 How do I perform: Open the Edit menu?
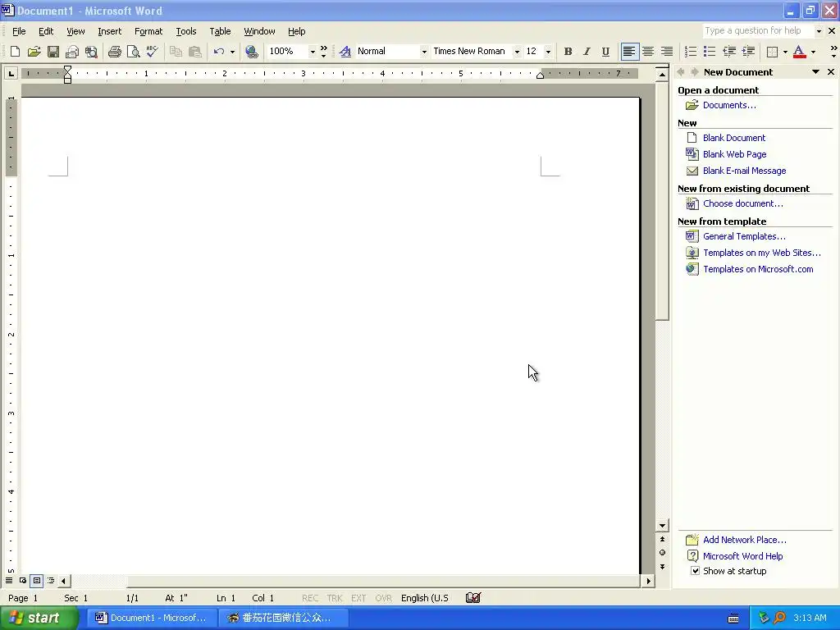tap(46, 31)
